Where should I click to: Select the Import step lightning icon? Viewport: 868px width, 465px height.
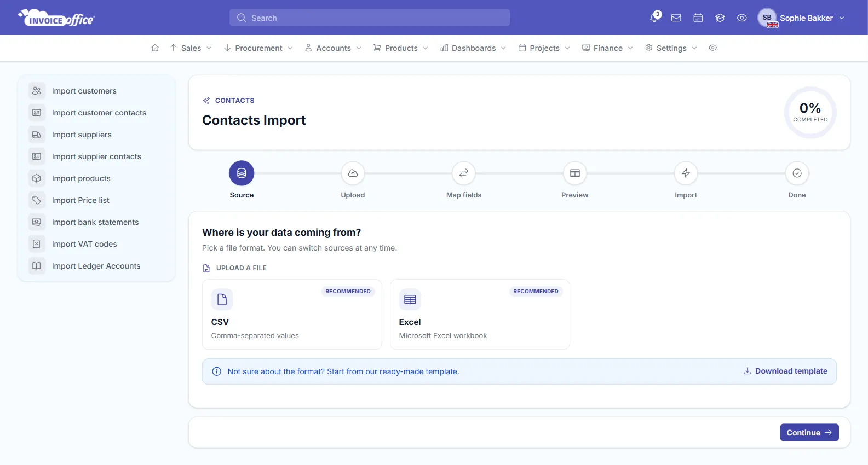pyautogui.click(x=686, y=173)
